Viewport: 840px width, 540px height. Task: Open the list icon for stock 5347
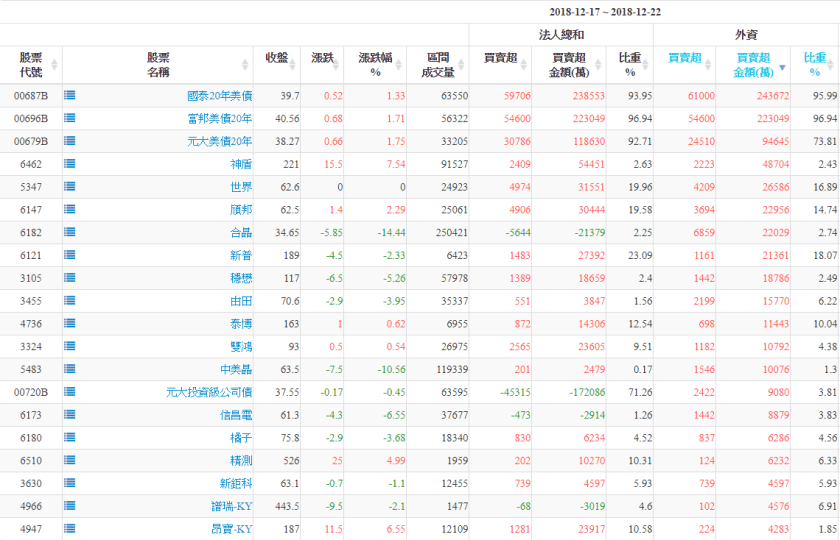point(70,187)
